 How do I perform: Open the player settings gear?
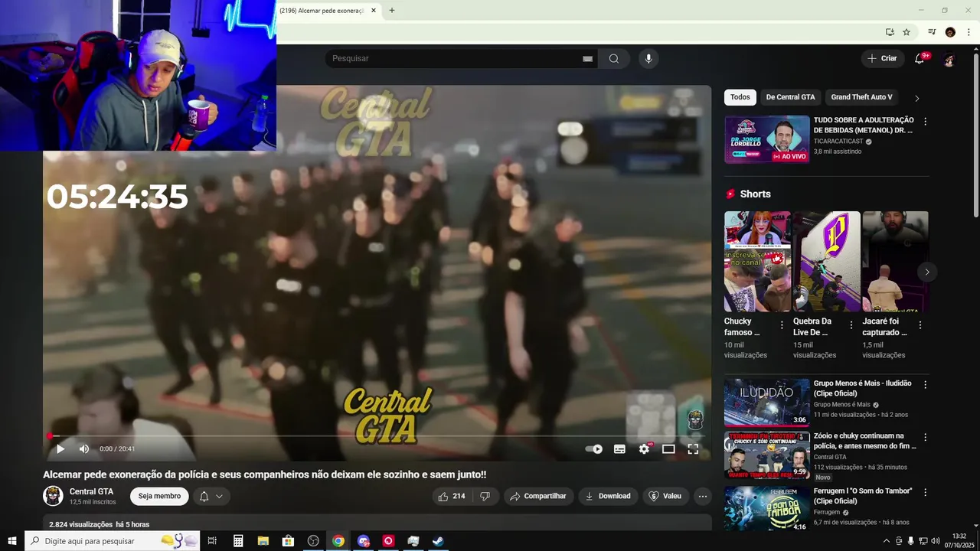coord(644,449)
